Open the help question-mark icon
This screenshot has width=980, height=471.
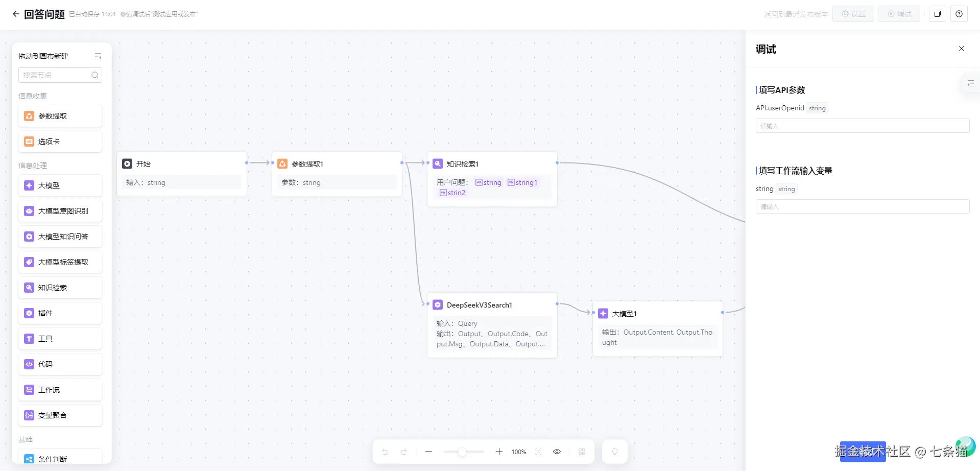(x=959, y=14)
